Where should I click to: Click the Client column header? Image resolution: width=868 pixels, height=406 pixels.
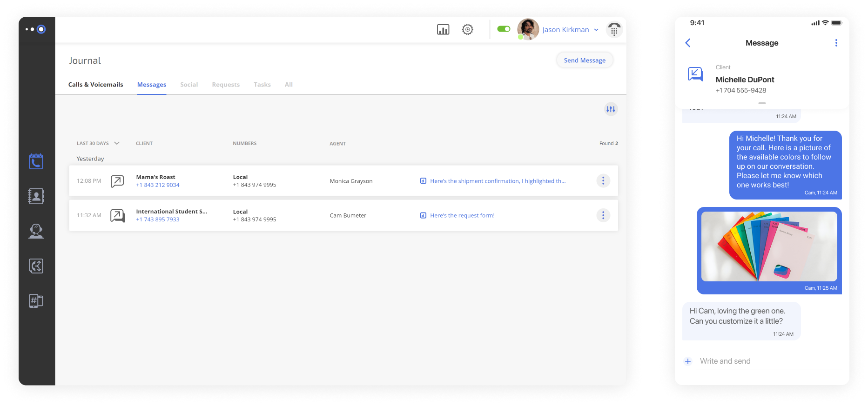(144, 143)
